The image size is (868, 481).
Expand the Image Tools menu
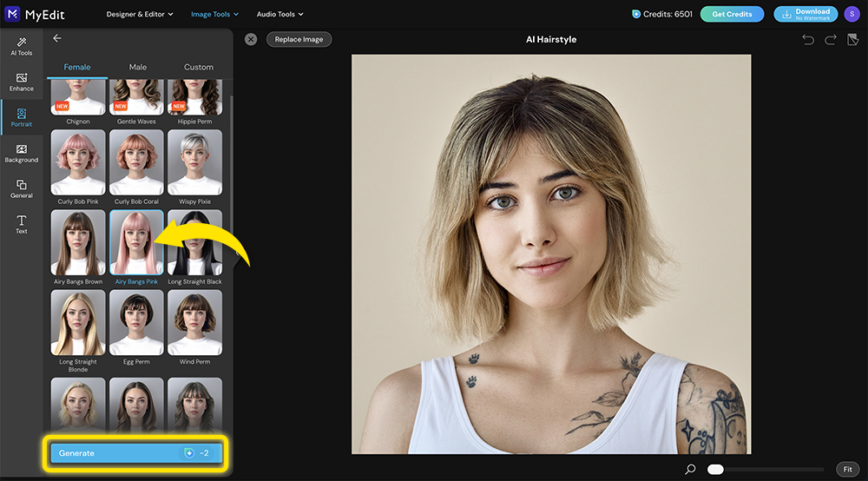[214, 15]
